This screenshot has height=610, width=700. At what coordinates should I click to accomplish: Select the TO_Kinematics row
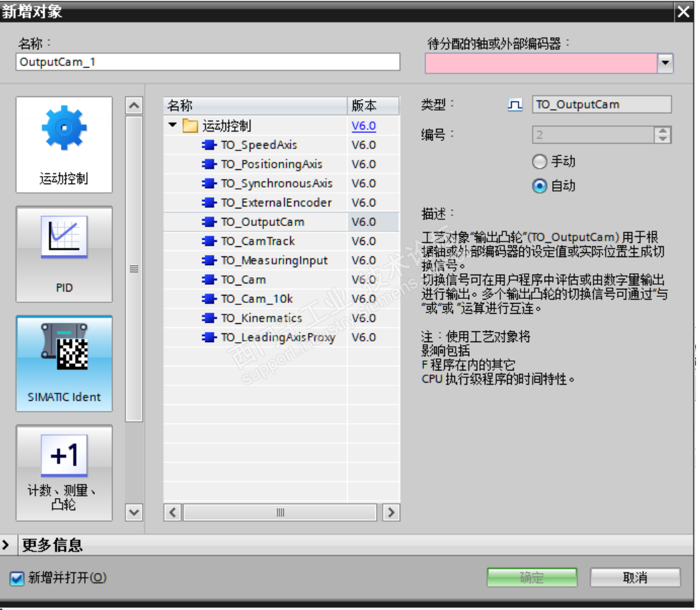coord(281,318)
